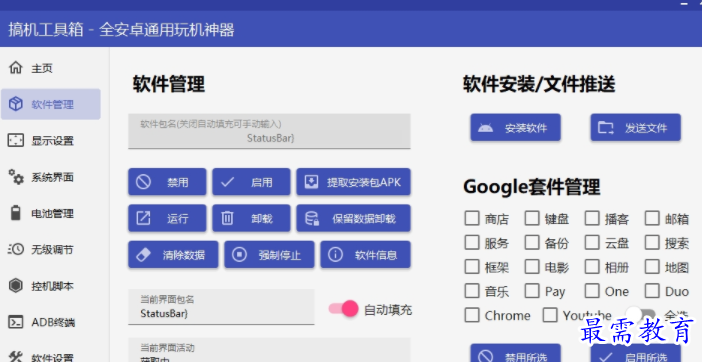Check the 相册 checkbox
Screen dimensions: 702x362
click(x=592, y=267)
